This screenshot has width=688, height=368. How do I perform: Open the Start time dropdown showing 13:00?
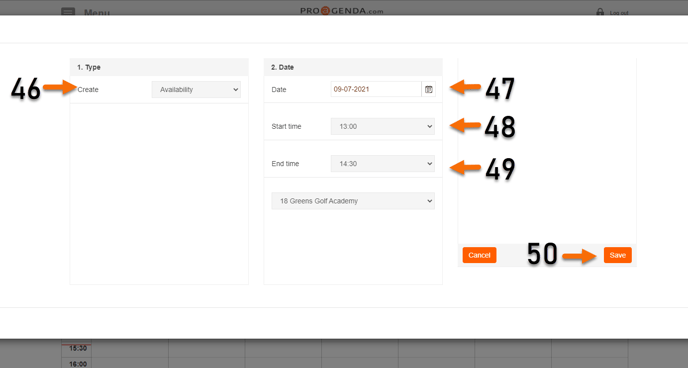pos(383,126)
